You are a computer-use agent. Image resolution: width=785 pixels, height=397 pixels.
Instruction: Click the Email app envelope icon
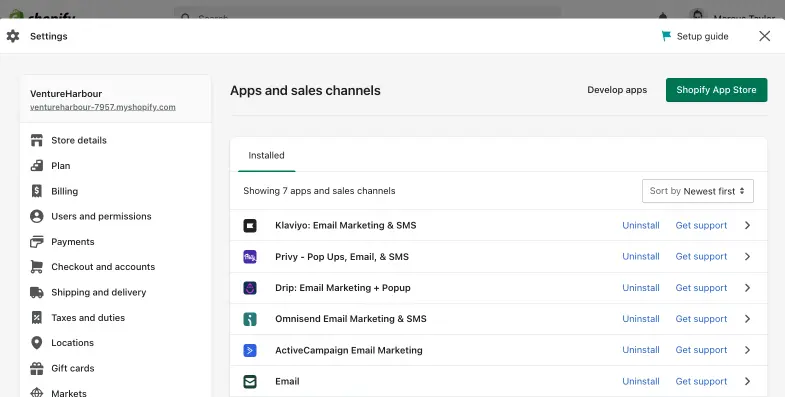250,381
